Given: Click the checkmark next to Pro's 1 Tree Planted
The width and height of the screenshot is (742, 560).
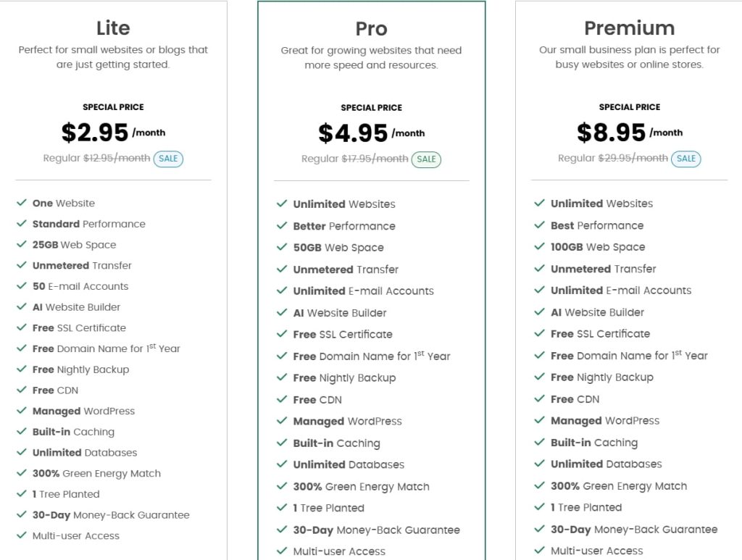Looking at the screenshot, I should coord(282,508).
